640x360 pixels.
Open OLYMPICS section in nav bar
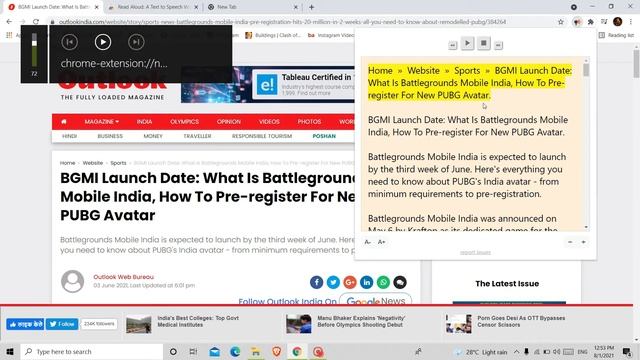click(184, 122)
